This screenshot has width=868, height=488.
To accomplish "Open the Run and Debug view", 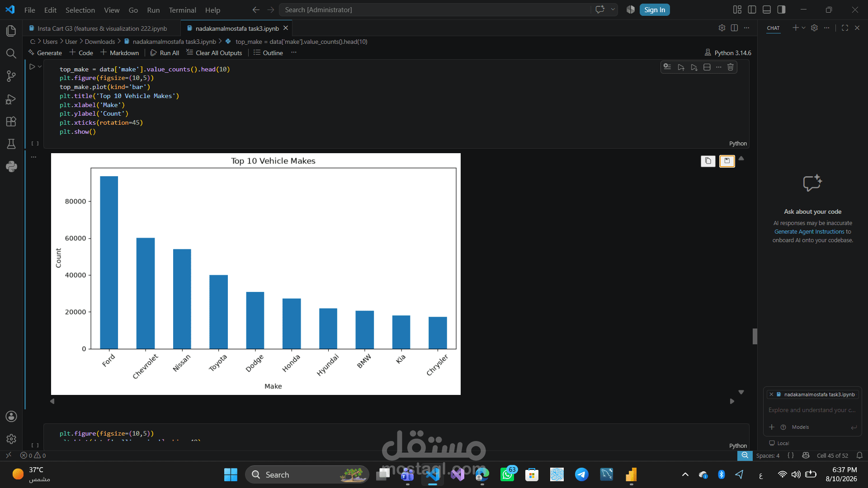I will click(11, 99).
